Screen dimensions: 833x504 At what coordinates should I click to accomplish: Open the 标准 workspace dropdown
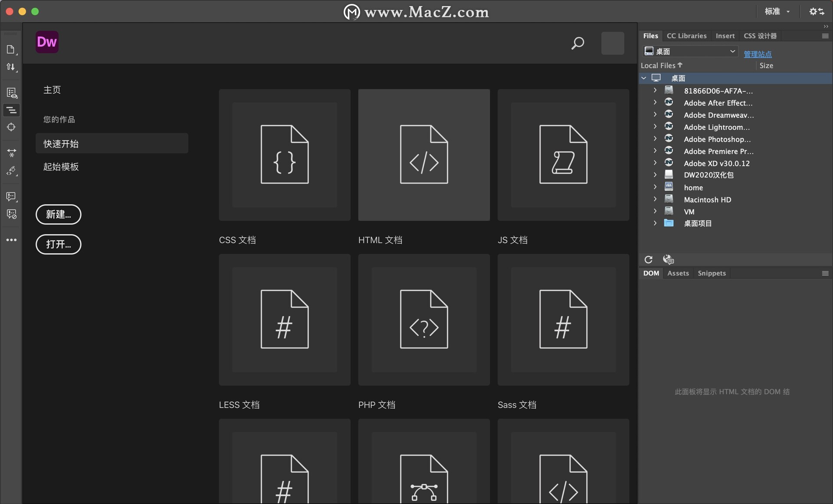point(777,12)
